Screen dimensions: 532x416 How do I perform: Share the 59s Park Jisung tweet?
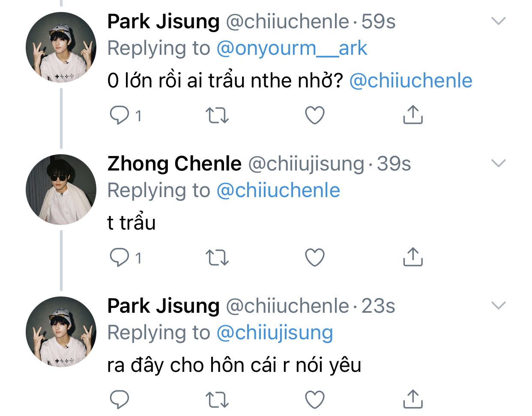click(x=413, y=115)
